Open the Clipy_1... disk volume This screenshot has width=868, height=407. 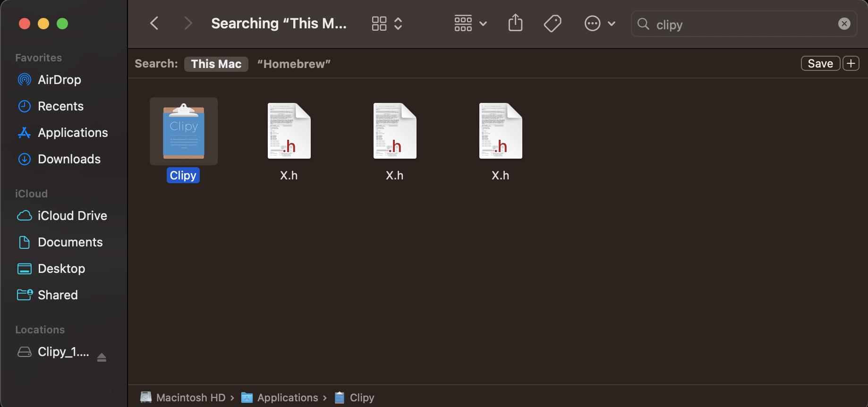63,352
